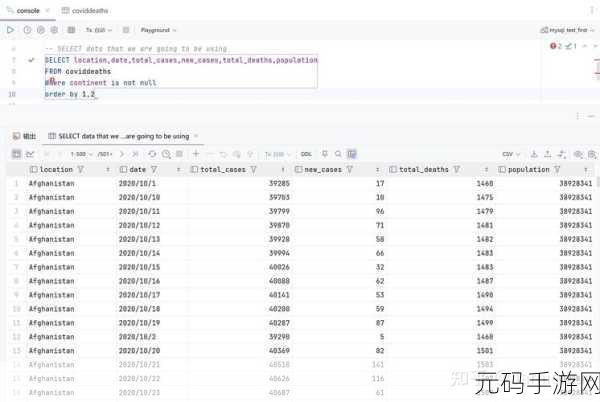Click the explain plan icon
This screenshot has height=402, width=600.
(x=41, y=30)
